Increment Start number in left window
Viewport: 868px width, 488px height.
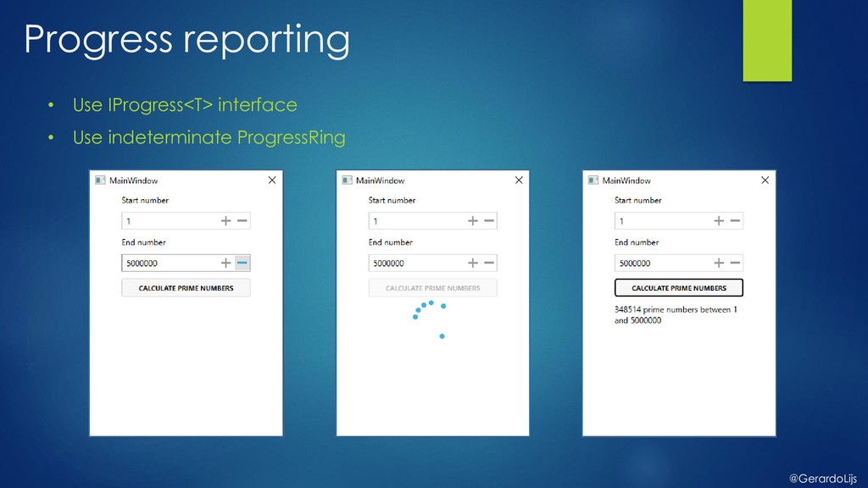tap(225, 221)
